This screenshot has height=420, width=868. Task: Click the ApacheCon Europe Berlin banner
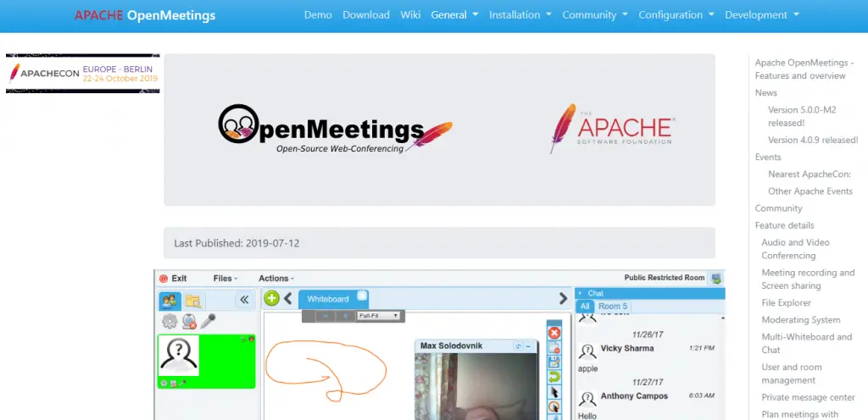pos(83,74)
